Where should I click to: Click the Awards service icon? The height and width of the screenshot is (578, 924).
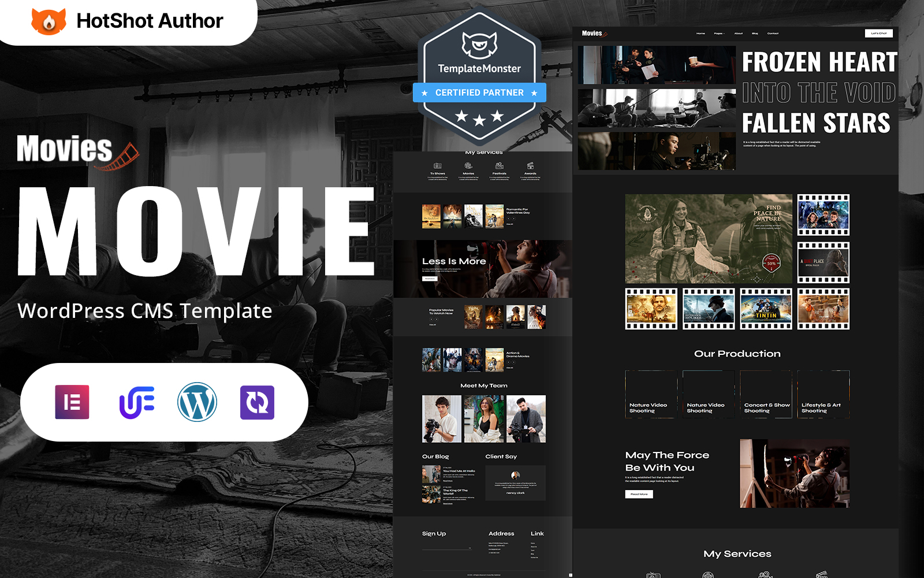pos(530,166)
